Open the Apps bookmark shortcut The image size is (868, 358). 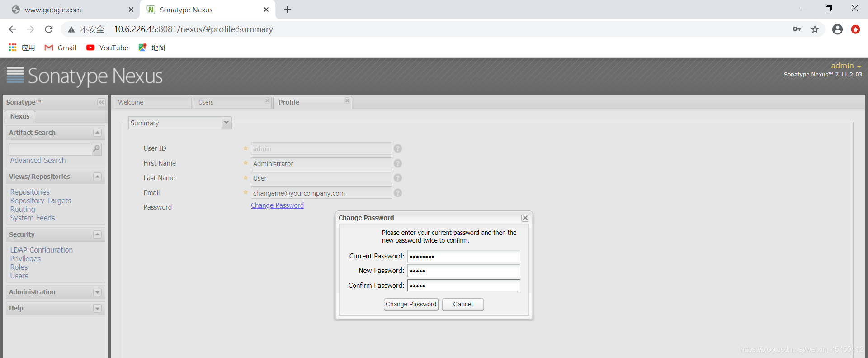tap(22, 48)
